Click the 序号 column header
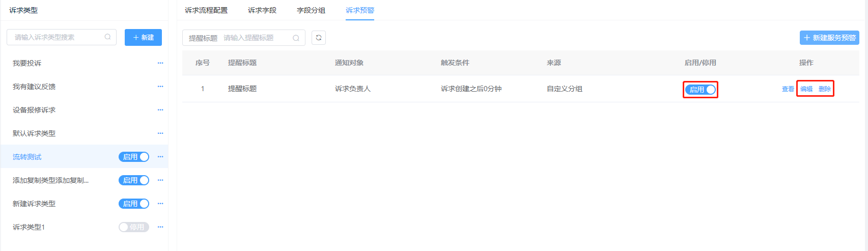This screenshot has width=868, height=251. (x=203, y=63)
